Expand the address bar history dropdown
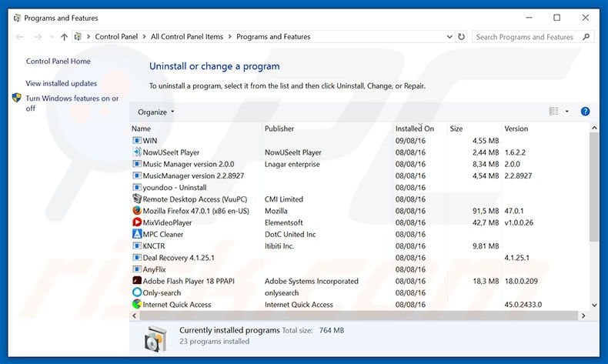 (449, 36)
